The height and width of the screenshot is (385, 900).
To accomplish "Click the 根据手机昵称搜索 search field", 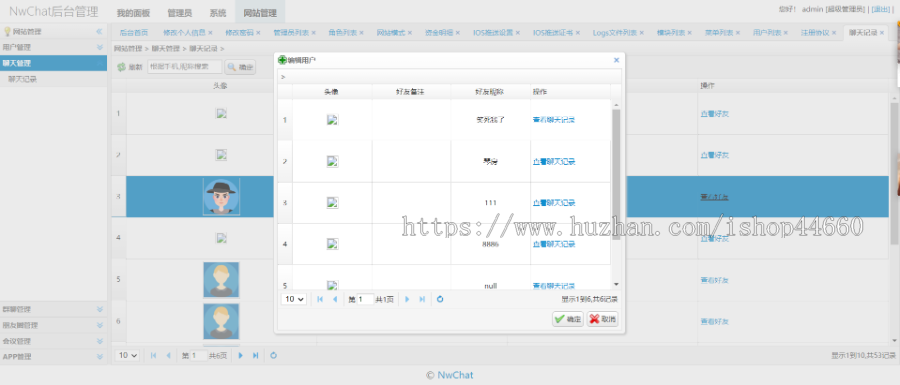I will click(x=185, y=67).
